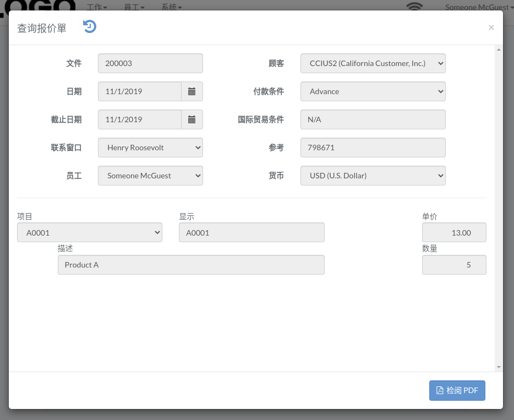Click the 数量 field showing 5
This screenshot has width=514, height=420.
click(x=454, y=265)
